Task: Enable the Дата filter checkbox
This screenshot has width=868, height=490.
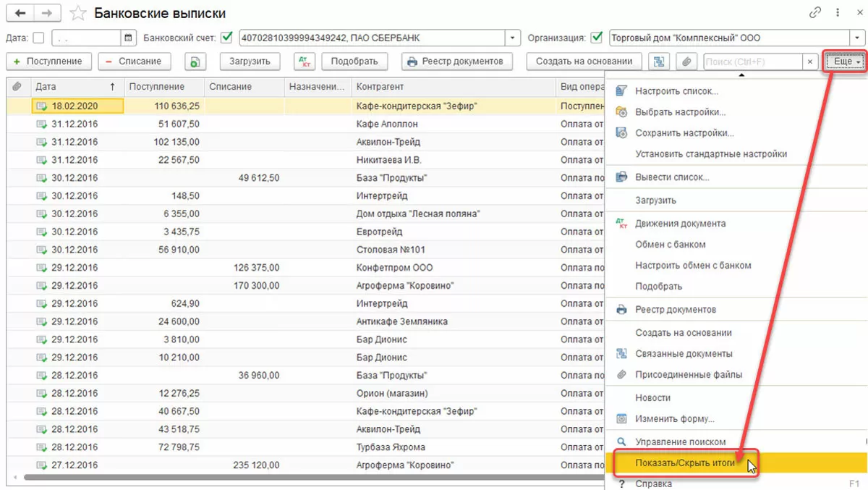Action: pyautogui.click(x=39, y=38)
